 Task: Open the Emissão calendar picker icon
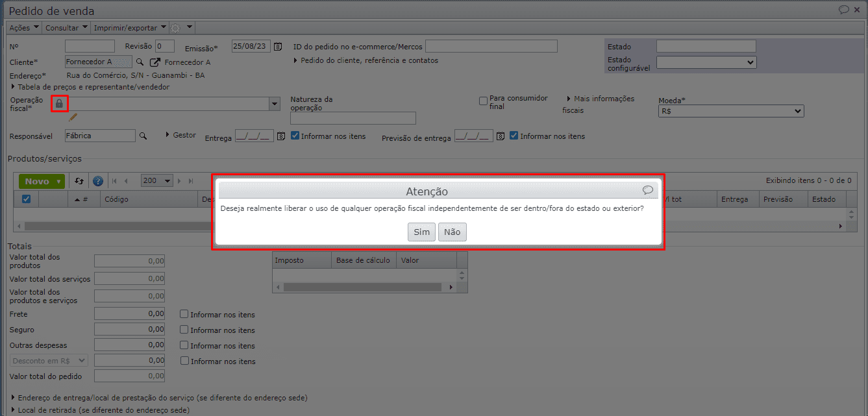pos(278,47)
